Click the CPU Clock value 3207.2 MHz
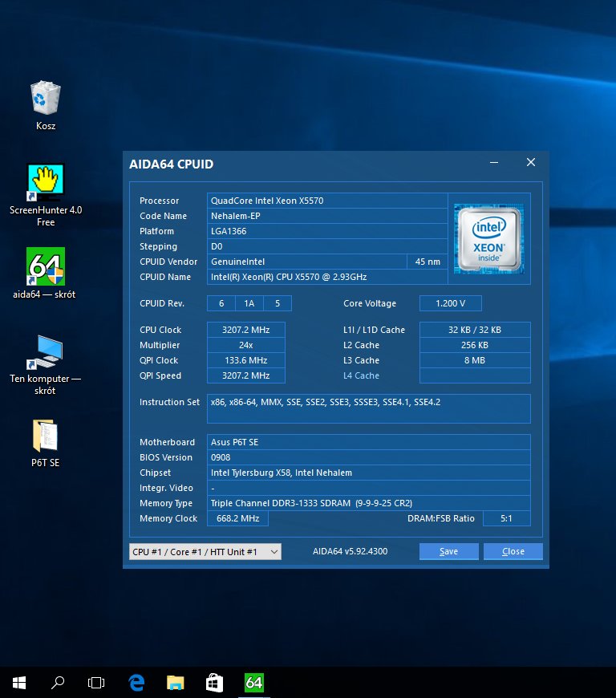The image size is (616, 698). (246, 330)
